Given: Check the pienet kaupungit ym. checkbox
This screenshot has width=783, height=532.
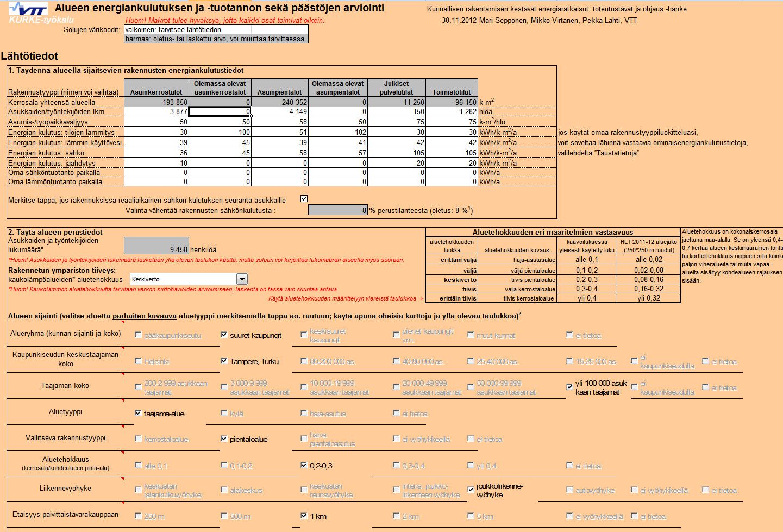Looking at the screenshot, I should pyautogui.click(x=396, y=335).
